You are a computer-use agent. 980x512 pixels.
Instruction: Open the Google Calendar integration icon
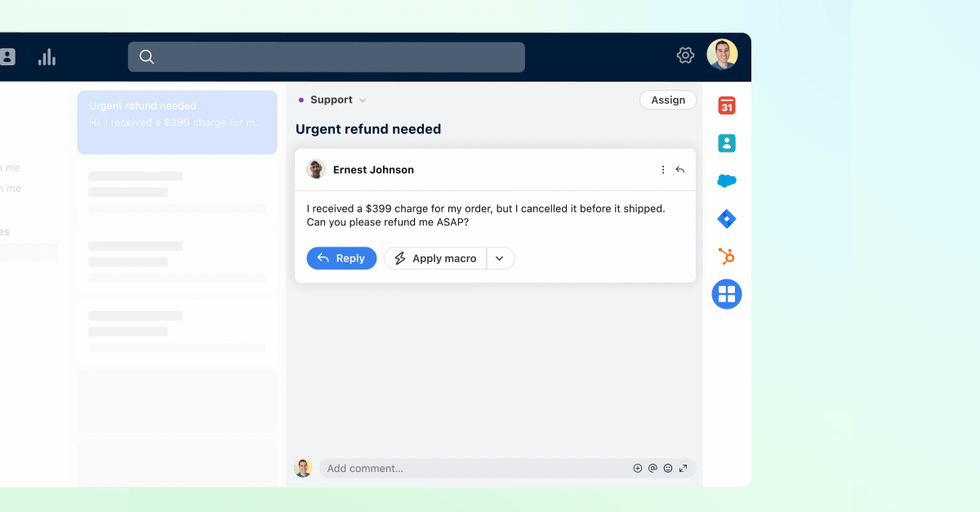pyautogui.click(x=726, y=105)
